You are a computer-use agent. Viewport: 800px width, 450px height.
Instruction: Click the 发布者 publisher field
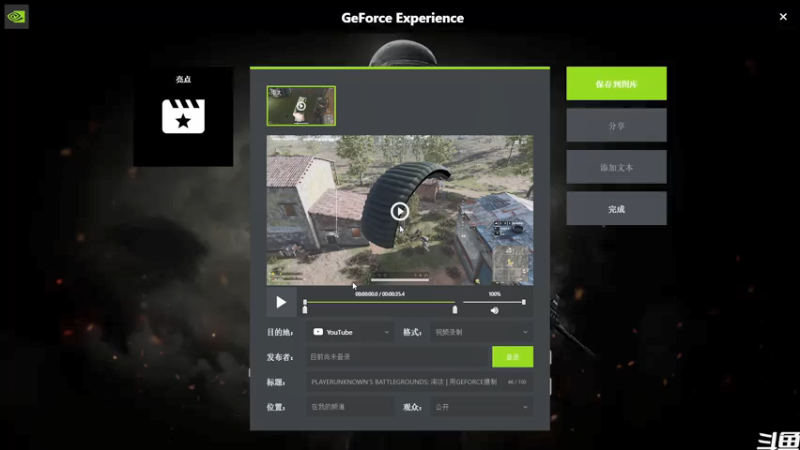[397, 357]
